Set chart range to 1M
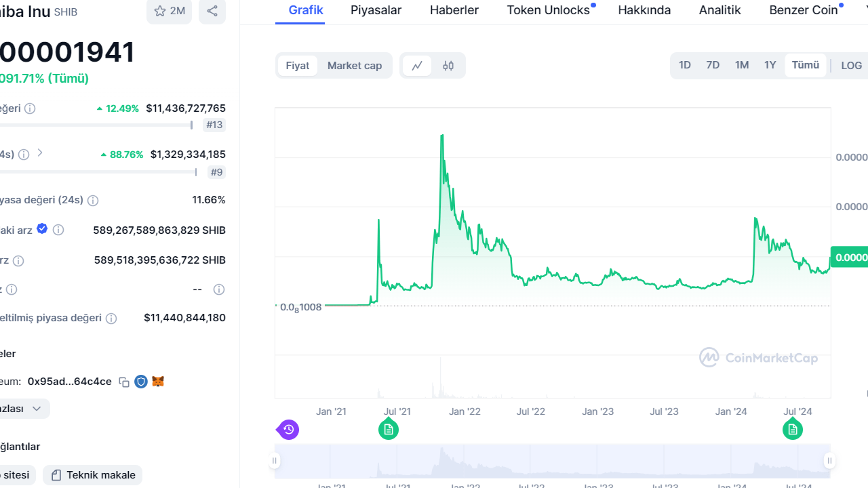 [742, 65]
